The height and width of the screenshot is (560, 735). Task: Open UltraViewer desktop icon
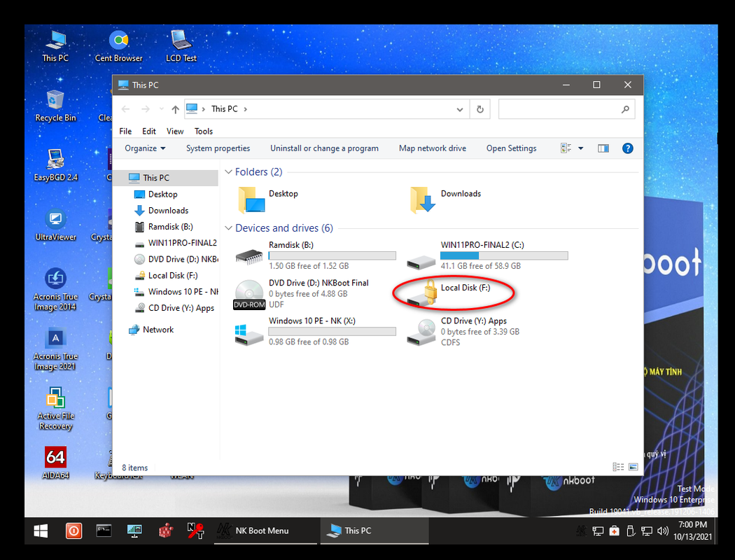55,225
